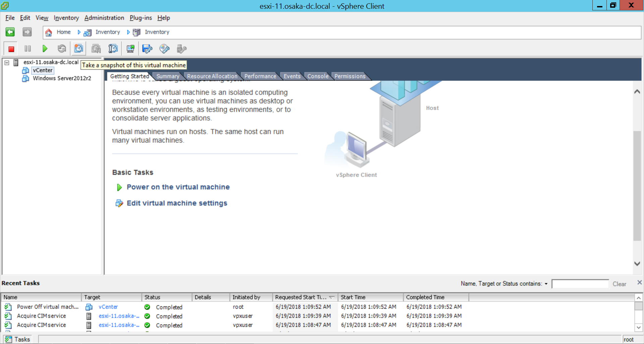The height and width of the screenshot is (344, 644).
Task: Click the USB device connection toolbar icon
Action: point(181,49)
